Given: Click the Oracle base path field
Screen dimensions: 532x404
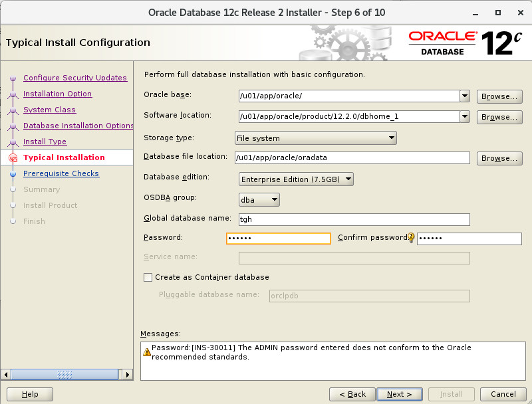Looking at the screenshot, I should [x=349, y=96].
